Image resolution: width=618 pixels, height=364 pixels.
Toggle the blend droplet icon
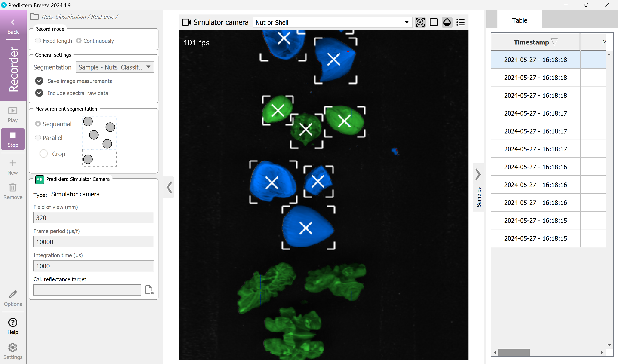coord(447,22)
